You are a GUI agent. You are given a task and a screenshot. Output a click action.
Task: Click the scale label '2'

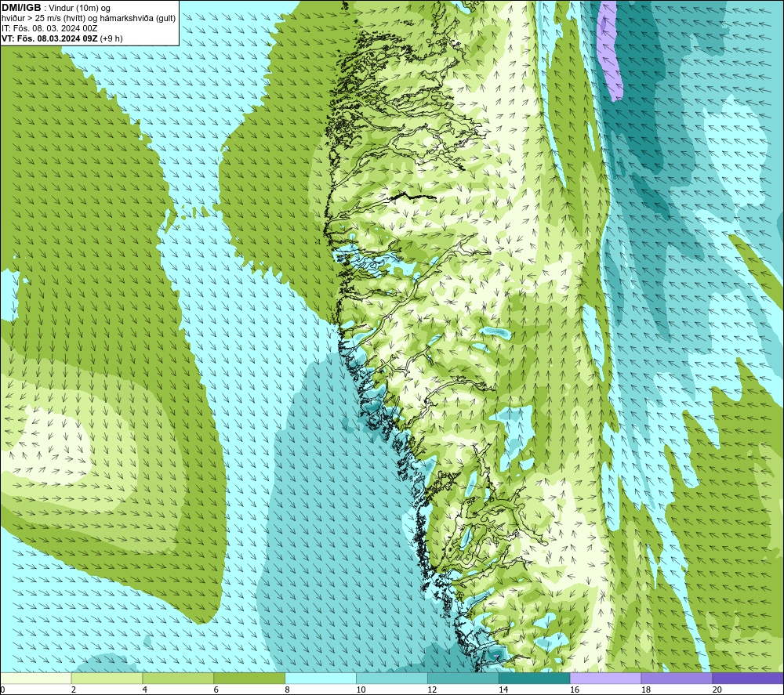74,690
